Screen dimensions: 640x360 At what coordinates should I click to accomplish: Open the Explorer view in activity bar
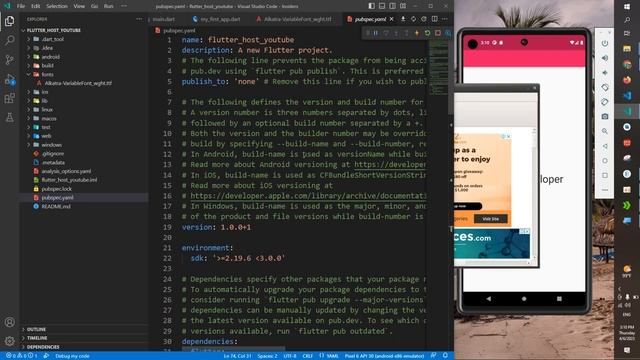click(9, 21)
